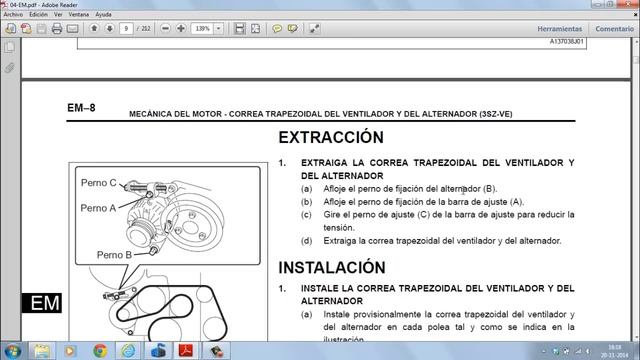Screen dimensions: 640x360
Task: Open Comentario pane
Action: coord(614,29)
